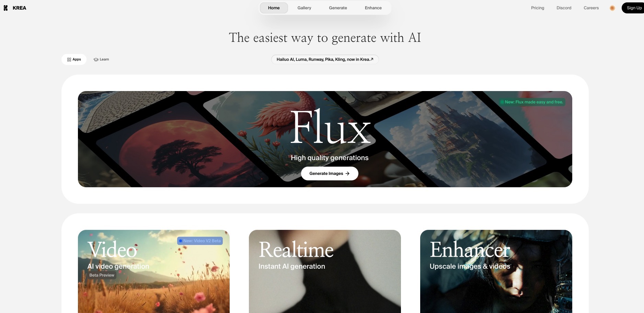The image size is (644, 313).
Task: Click the Learn graduation cap icon
Action: click(96, 59)
